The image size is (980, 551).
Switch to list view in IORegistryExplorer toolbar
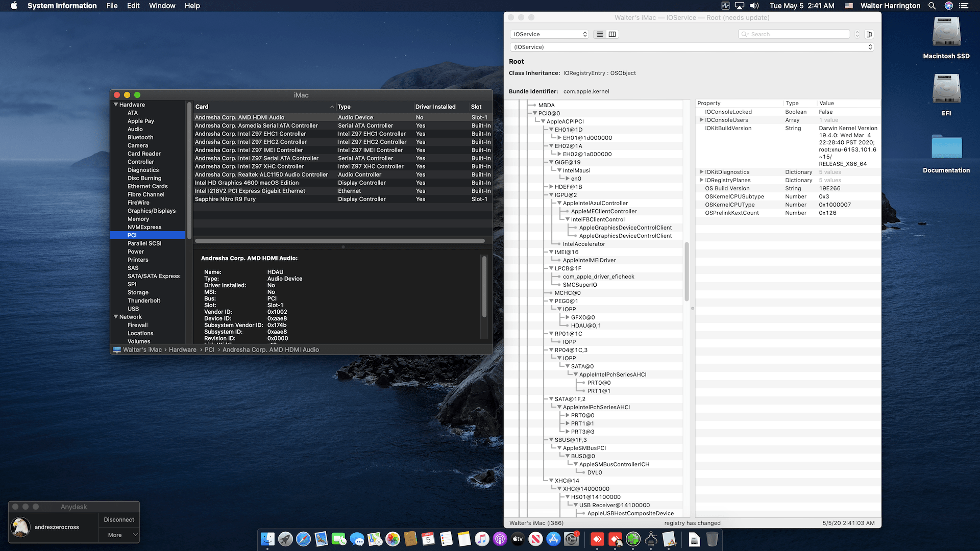point(600,34)
